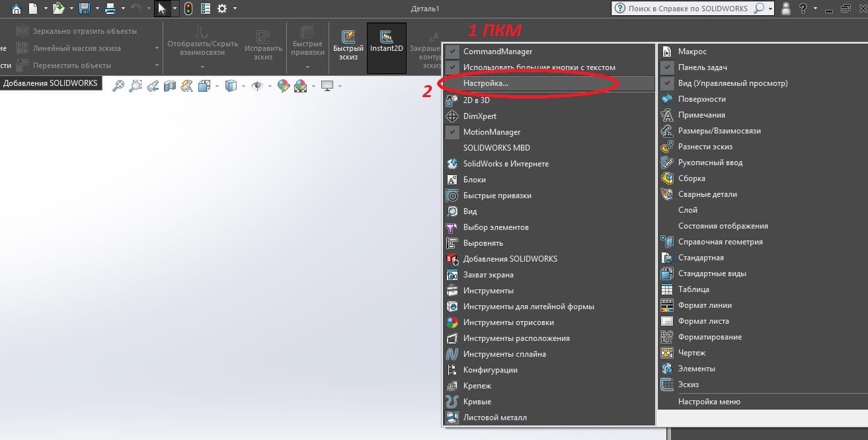Click the Display Style cube icon
868x440 pixels.
coord(231,85)
